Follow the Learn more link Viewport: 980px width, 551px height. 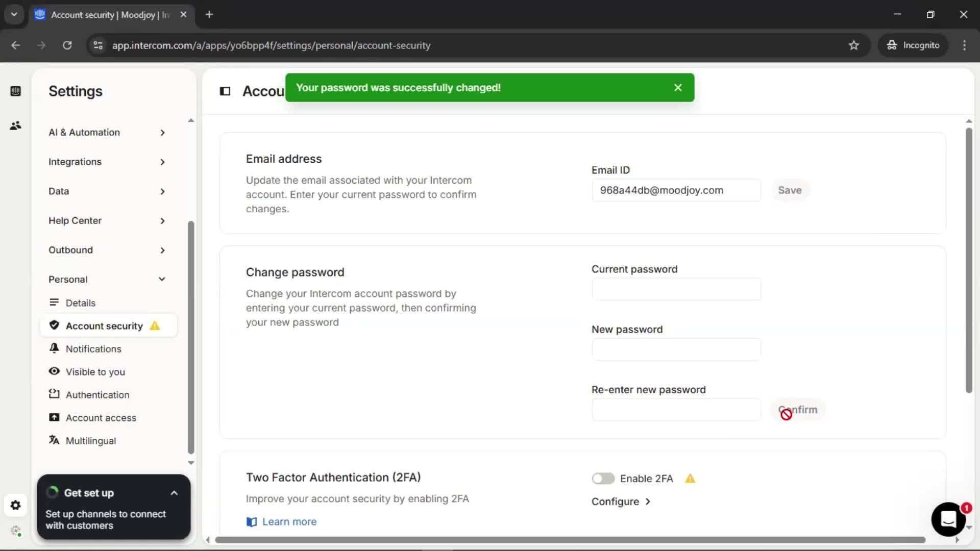289,521
